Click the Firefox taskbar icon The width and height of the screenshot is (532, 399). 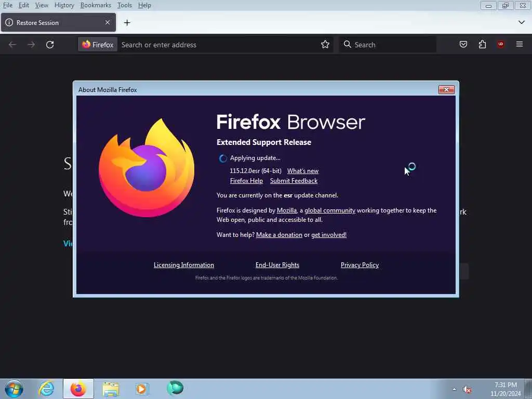(x=78, y=389)
